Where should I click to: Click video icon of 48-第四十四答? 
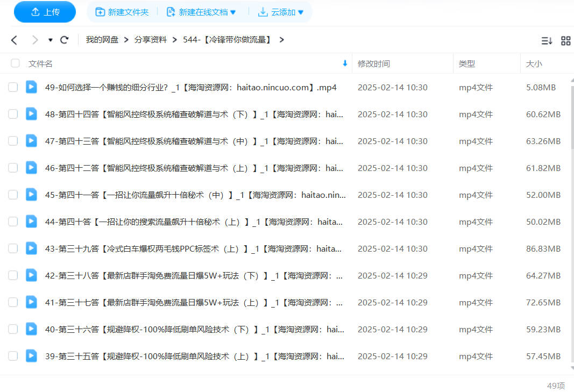(x=32, y=114)
